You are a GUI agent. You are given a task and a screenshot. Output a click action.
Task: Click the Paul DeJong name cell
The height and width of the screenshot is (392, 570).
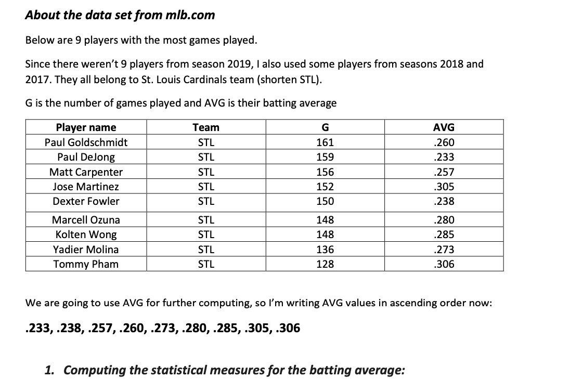86,157
